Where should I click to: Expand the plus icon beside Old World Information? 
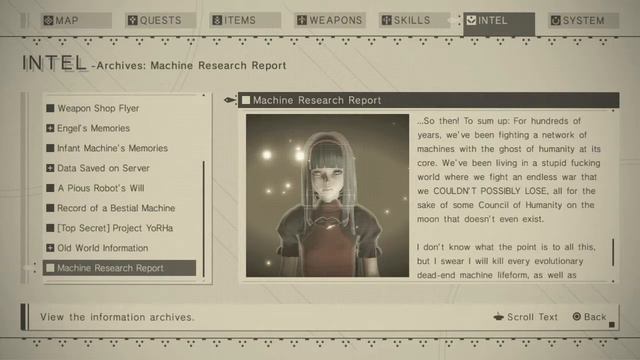pos(50,248)
